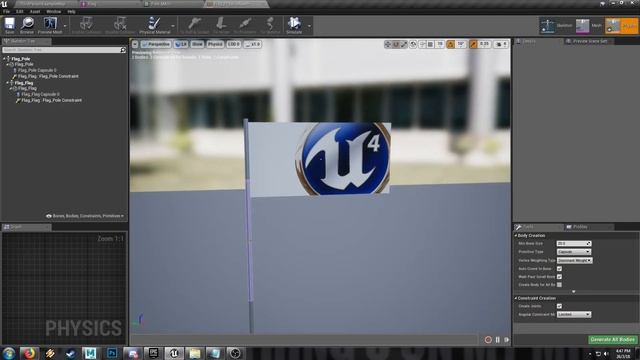Open the Physics viewport menu
The width and height of the screenshot is (640, 360).
pos(215,44)
